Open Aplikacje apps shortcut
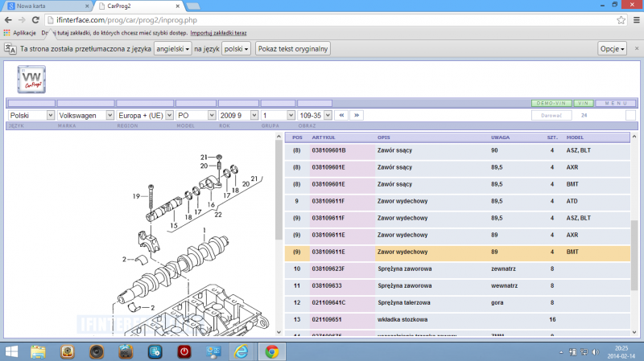644x361 pixels. click(19, 33)
